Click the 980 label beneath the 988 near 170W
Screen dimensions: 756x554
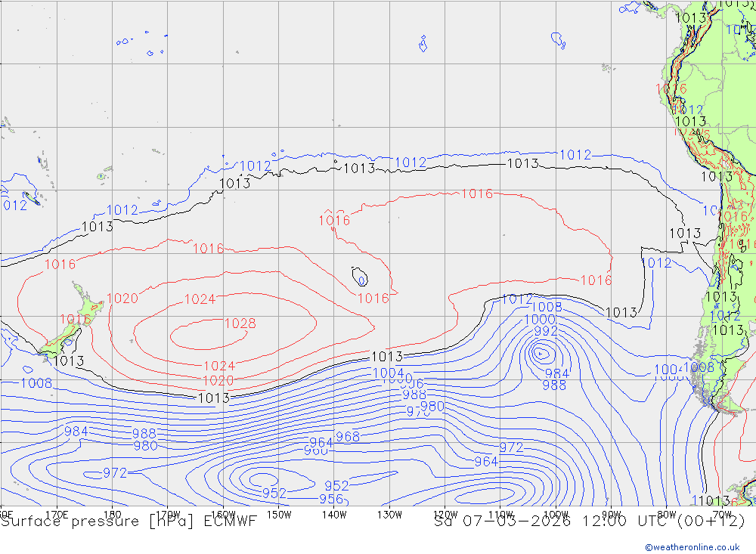(x=145, y=445)
